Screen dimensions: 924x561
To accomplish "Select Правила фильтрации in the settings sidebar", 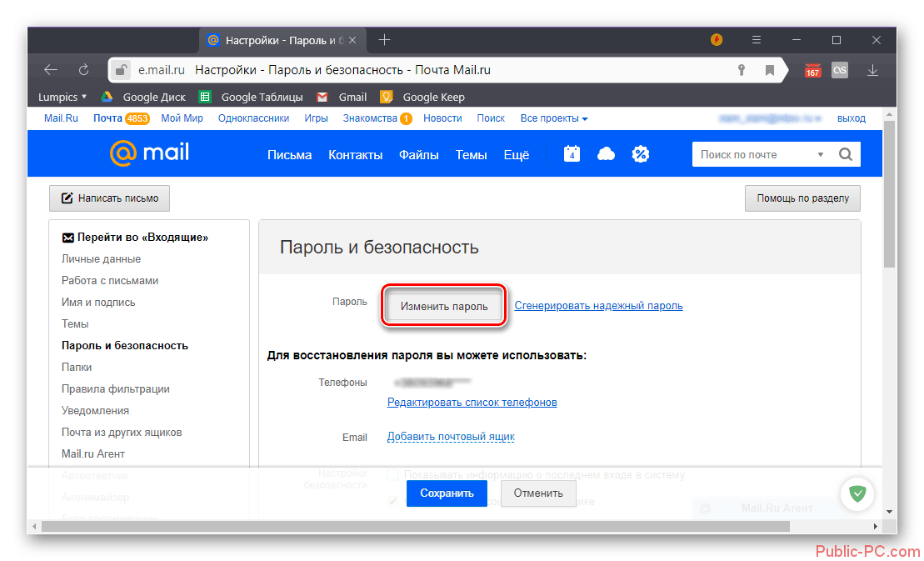I will point(115,388).
